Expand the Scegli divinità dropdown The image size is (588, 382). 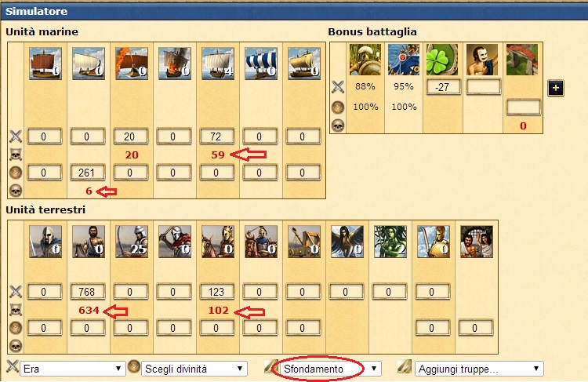(x=194, y=369)
